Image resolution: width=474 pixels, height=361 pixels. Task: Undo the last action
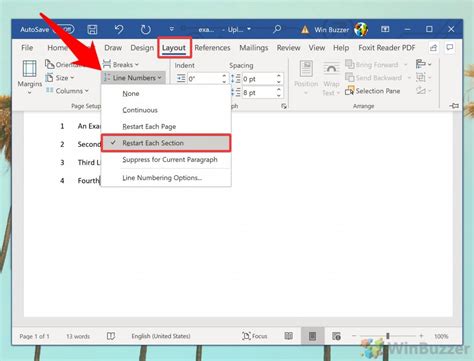(x=119, y=30)
